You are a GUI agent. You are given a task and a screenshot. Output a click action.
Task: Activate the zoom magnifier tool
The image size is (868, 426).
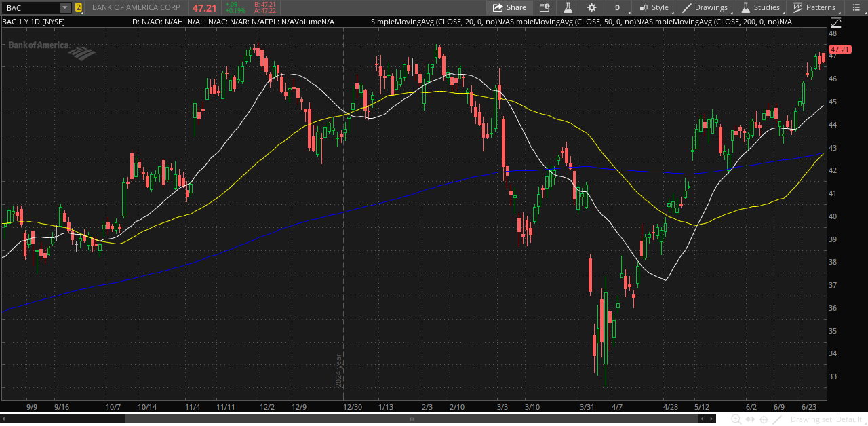(736, 419)
